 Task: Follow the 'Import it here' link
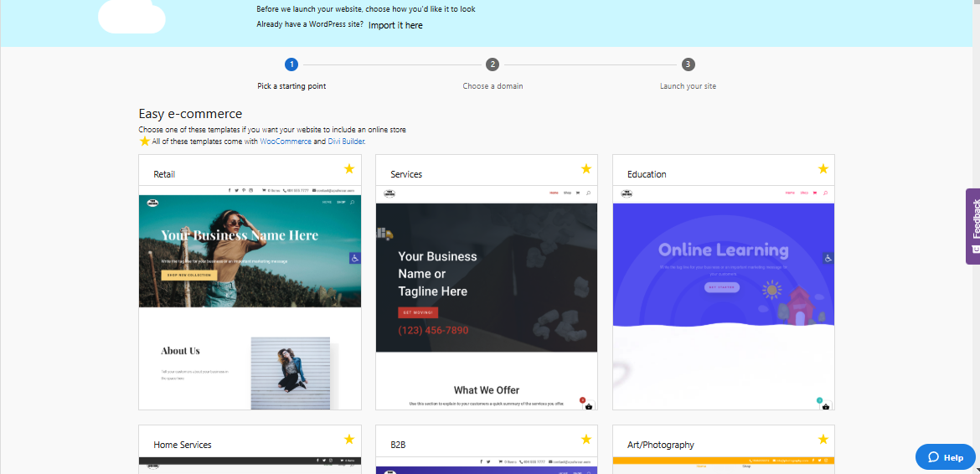[x=395, y=25]
